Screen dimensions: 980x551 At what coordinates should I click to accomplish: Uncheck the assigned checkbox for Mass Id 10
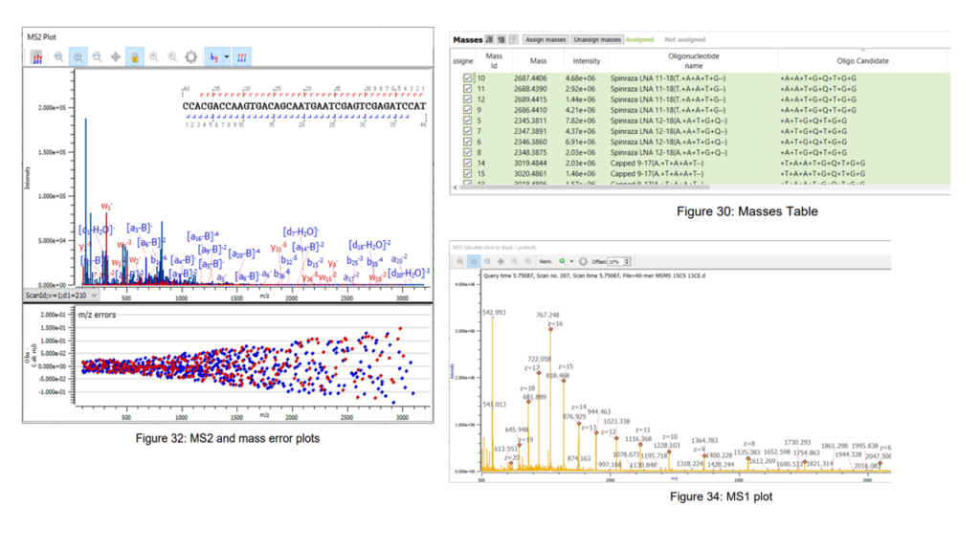467,78
